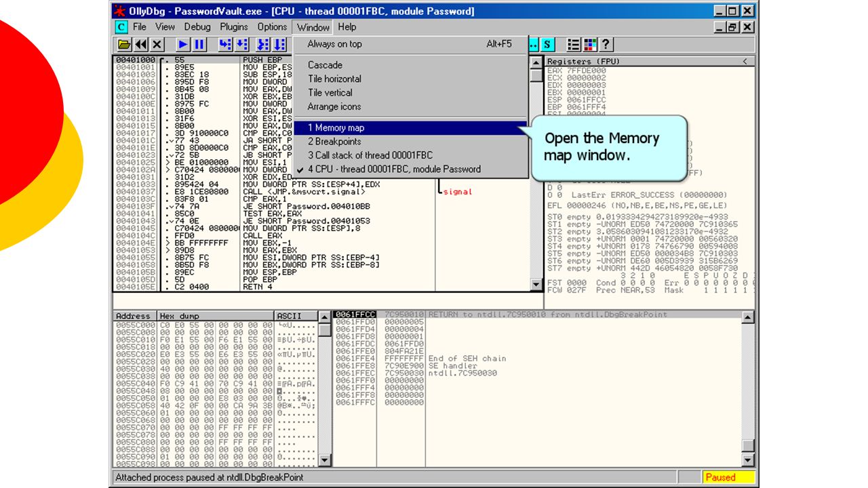
Task: Open the Plugins menu
Action: click(234, 27)
